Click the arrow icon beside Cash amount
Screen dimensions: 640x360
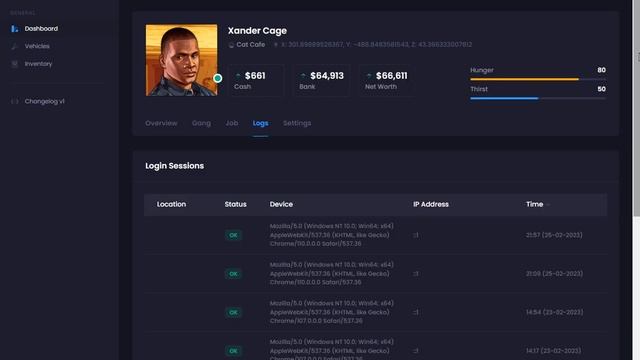click(238, 76)
